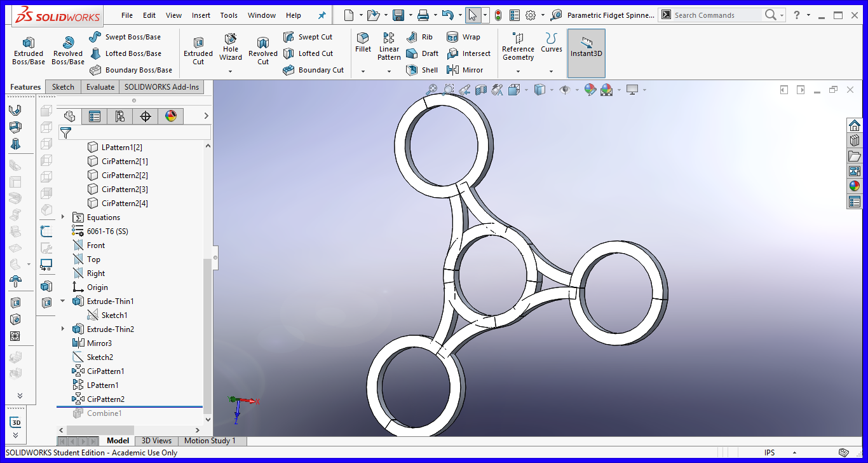The width and height of the screenshot is (868, 463).
Task: Open the Hole Wizard dropdown arrow
Action: [x=231, y=71]
